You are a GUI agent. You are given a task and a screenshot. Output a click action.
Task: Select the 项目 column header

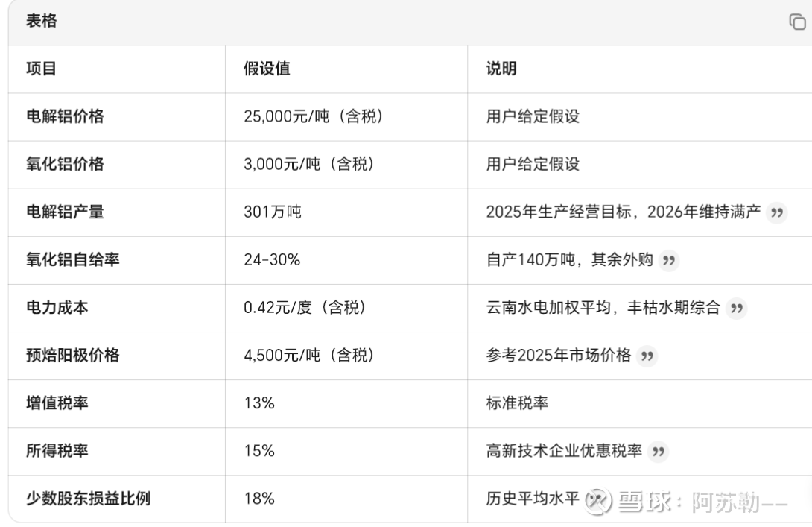(x=42, y=69)
